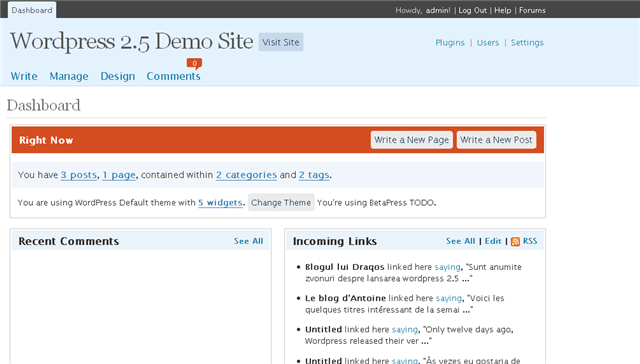Click saying link after Blogul lui Dragos

point(447,267)
